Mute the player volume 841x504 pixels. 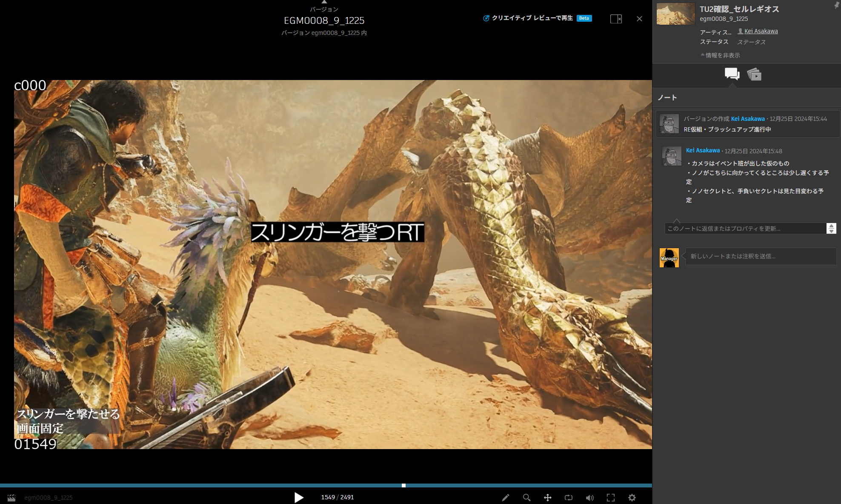click(589, 498)
